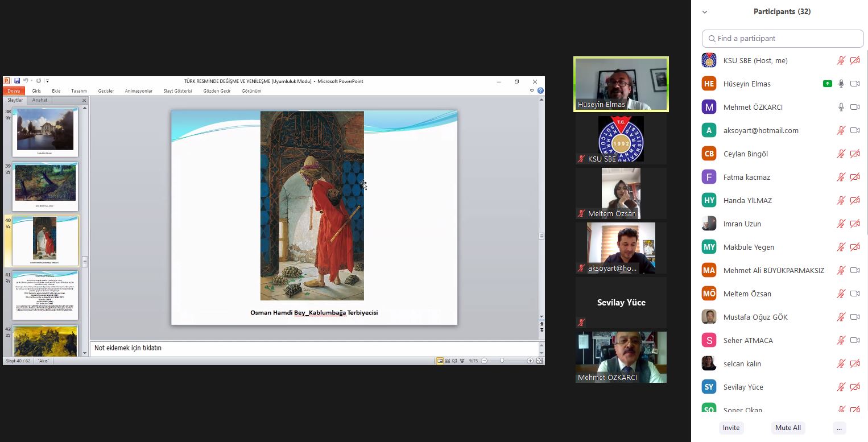Open Reading View from status bar
Screen dimensions: 868x442
tap(454, 361)
